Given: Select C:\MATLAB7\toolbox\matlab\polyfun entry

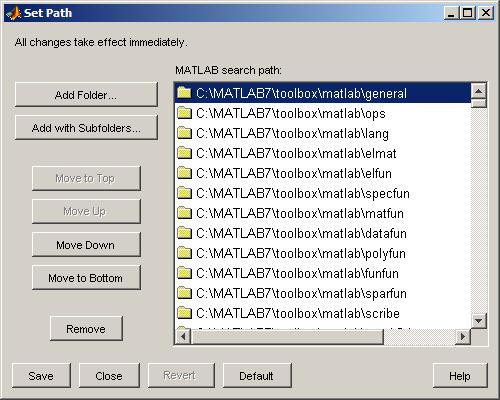Looking at the screenshot, I should (x=322, y=253).
